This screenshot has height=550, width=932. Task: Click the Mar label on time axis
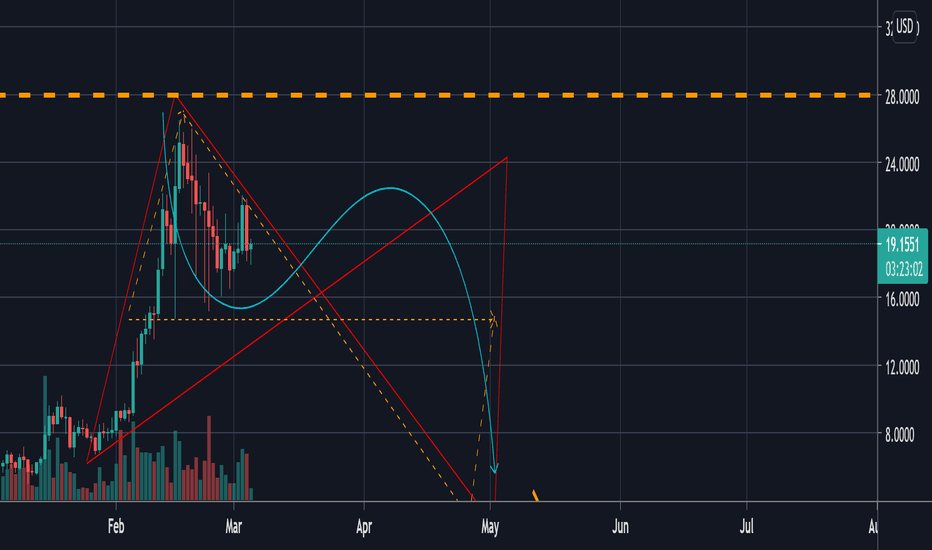[x=234, y=526]
